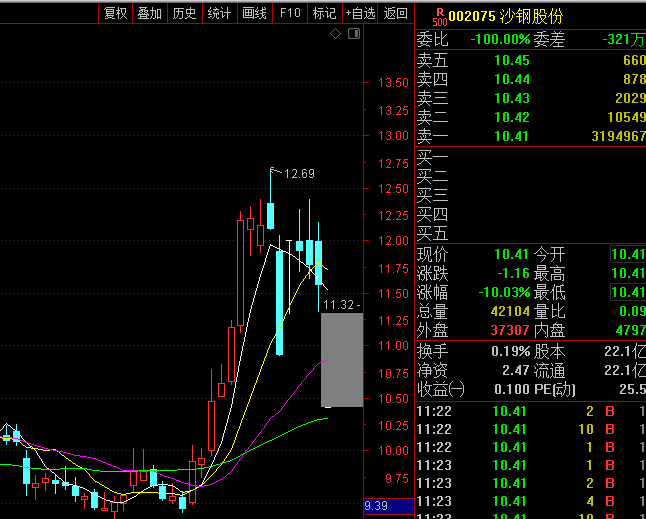Add stock to watchlist with +自选

tap(360, 13)
